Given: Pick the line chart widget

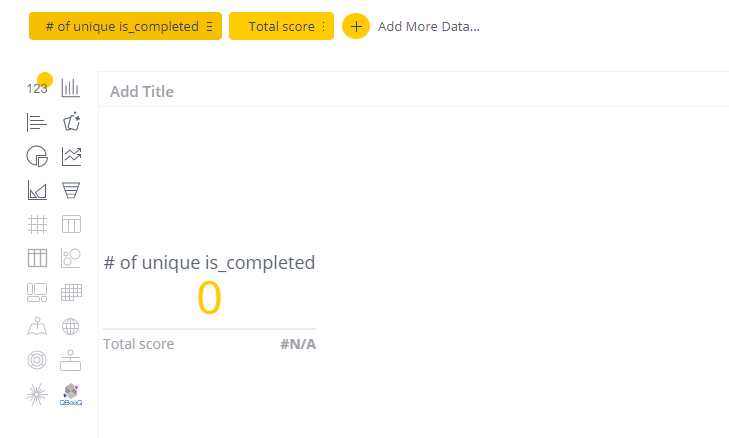Looking at the screenshot, I should [x=71, y=156].
